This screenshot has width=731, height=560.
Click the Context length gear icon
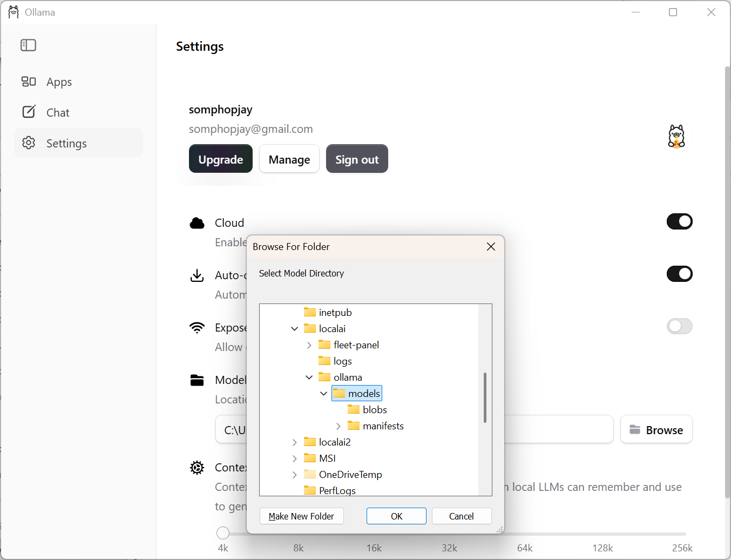coord(197,468)
